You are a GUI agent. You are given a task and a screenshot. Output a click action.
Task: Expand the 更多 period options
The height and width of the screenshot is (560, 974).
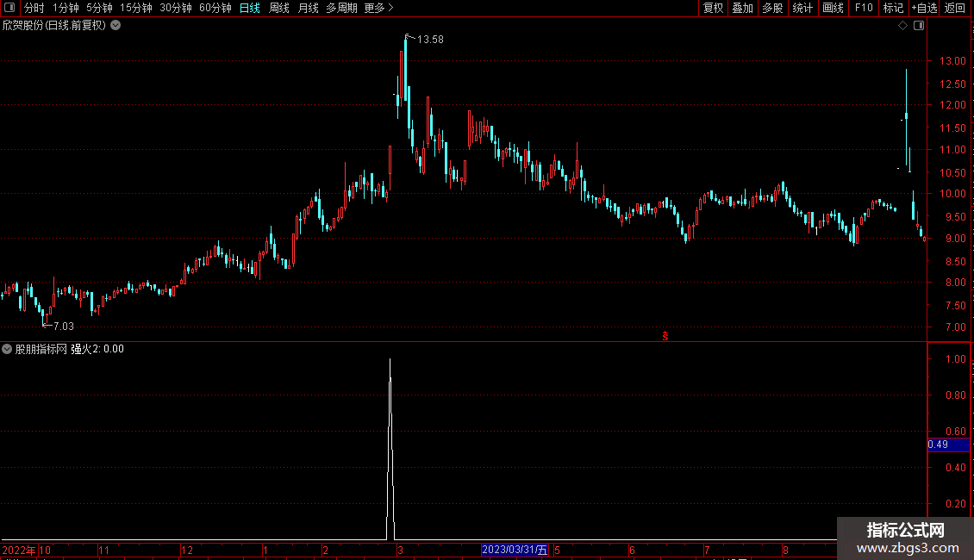379,8
